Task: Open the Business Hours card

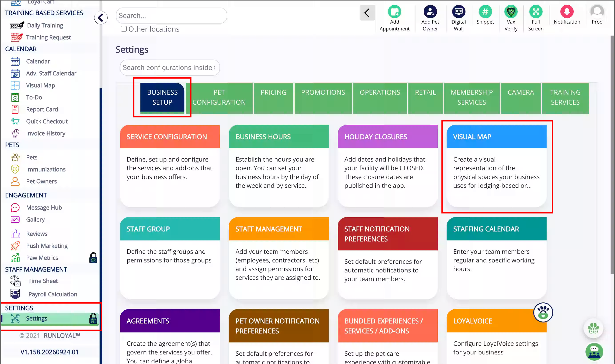Action: point(279,166)
